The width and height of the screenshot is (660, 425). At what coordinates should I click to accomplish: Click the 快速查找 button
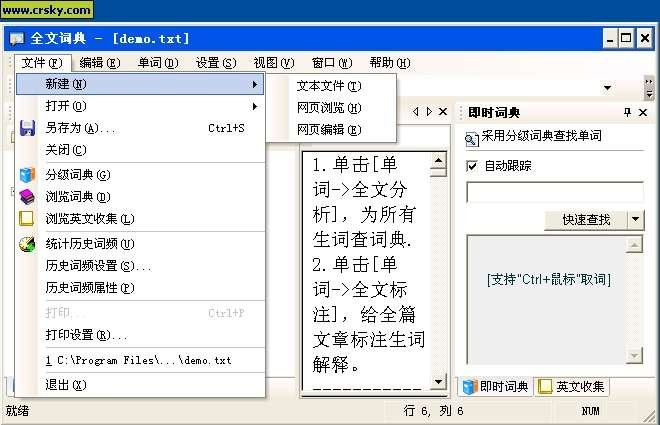point(586,219)
